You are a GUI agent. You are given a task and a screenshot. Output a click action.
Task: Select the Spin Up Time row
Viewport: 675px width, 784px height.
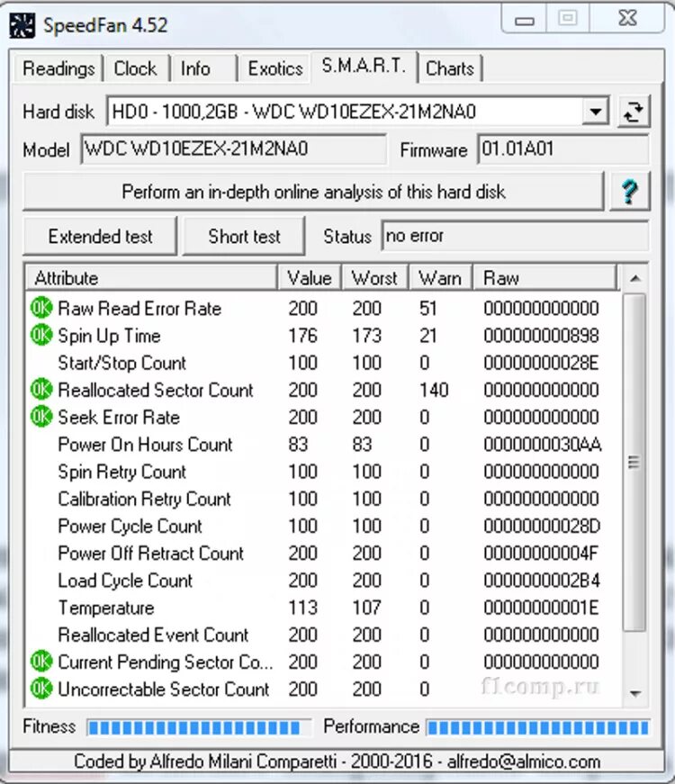click(x=324, y=336)
